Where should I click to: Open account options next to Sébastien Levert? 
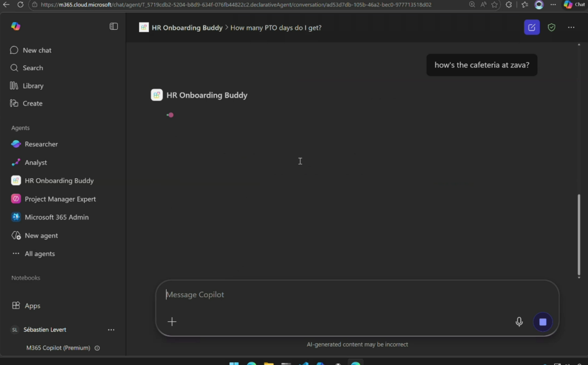click(x=111, y=330)
